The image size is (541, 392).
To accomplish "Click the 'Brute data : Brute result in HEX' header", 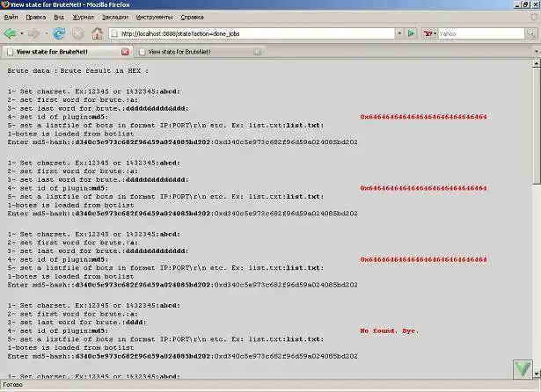I will [78, 70].
